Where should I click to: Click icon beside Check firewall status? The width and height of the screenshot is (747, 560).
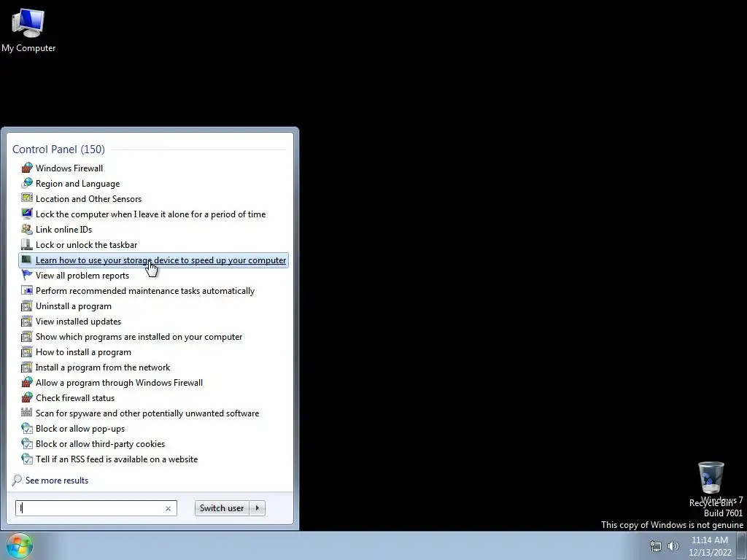[x=27, y=397]
